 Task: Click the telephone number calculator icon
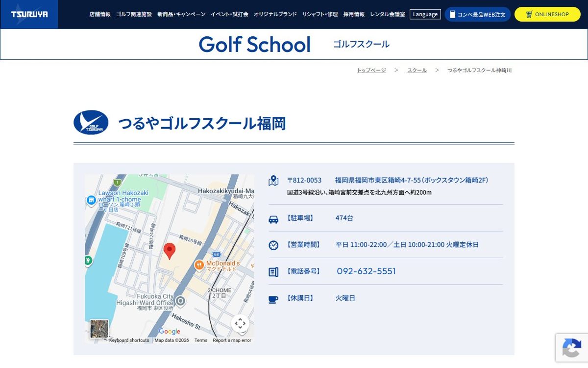point(273,272)
